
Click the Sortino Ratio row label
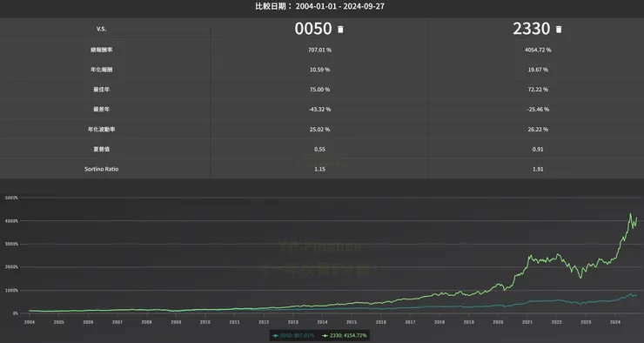[102, 169]
